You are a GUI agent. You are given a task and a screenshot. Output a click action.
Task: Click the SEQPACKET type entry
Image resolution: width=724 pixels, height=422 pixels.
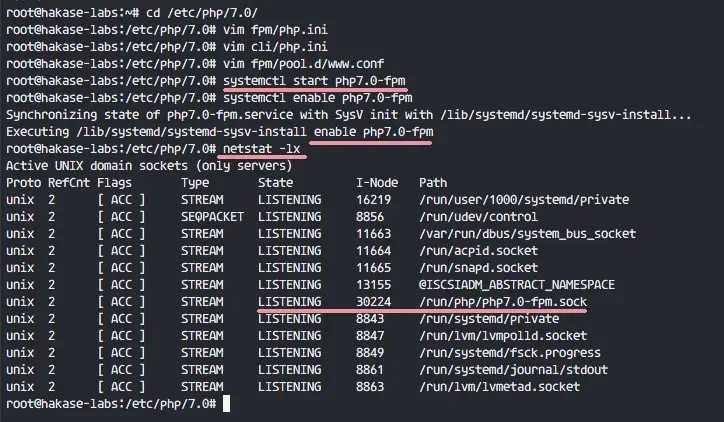(x=212, y=217)
